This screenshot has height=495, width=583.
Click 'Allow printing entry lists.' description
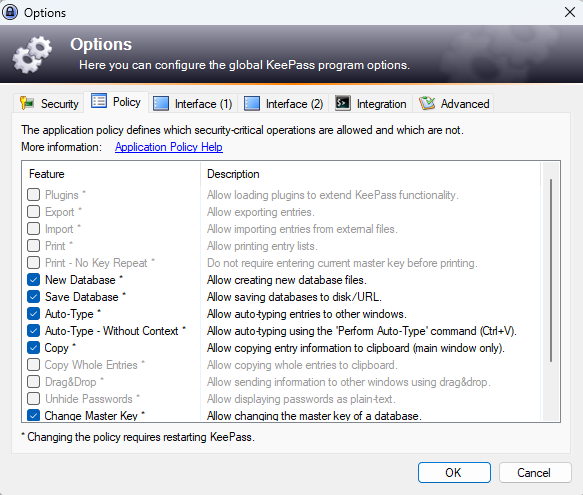tap(262, 246)
